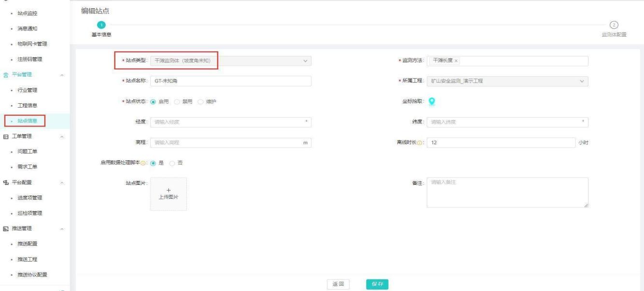Set 站点状态 to 维护
This screenshot has height=291, width=644.
tap(199, 102)
